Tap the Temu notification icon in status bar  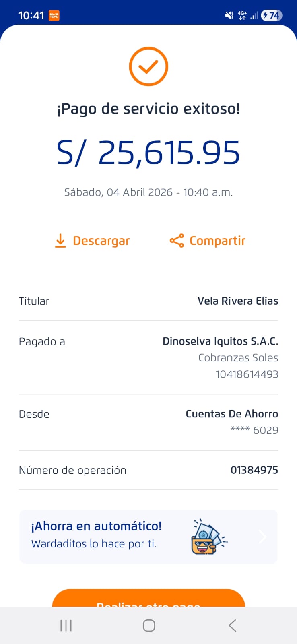[54, 15]
